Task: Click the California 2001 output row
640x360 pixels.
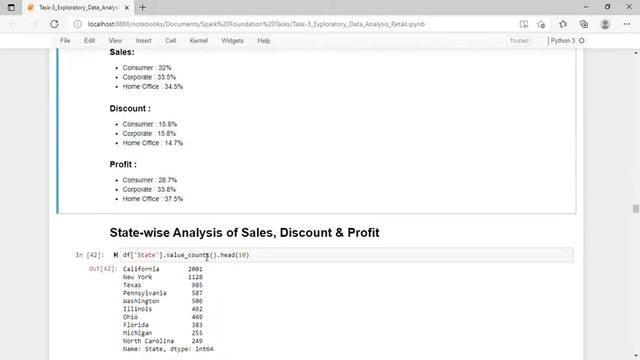Action: [x=162, y=269]
